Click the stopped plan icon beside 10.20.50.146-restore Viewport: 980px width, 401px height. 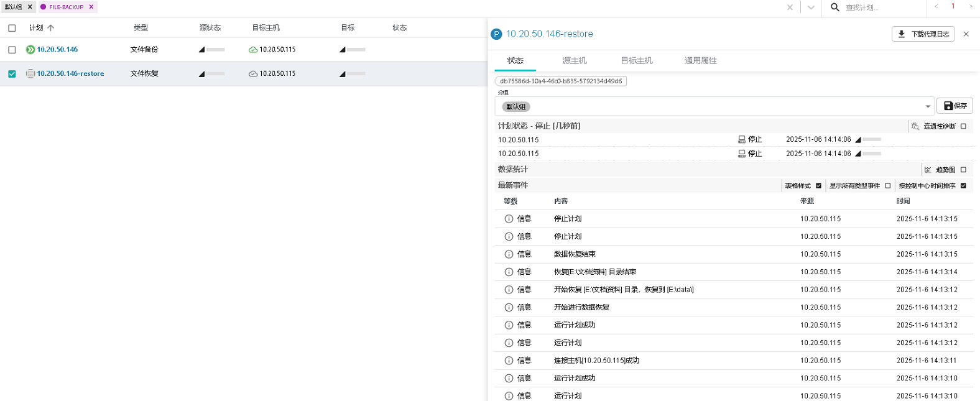[30, 73]
